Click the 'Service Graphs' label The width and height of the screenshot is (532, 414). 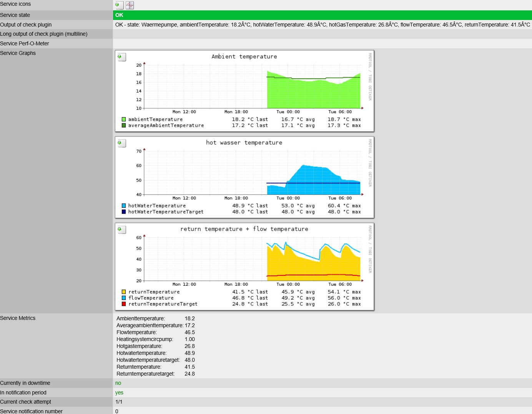(18, 53)
